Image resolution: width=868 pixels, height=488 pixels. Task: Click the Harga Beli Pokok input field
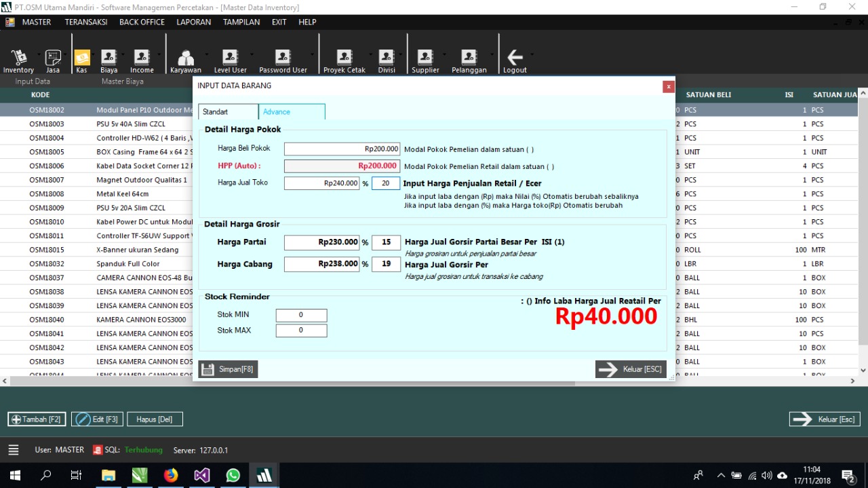coord(342,149)
